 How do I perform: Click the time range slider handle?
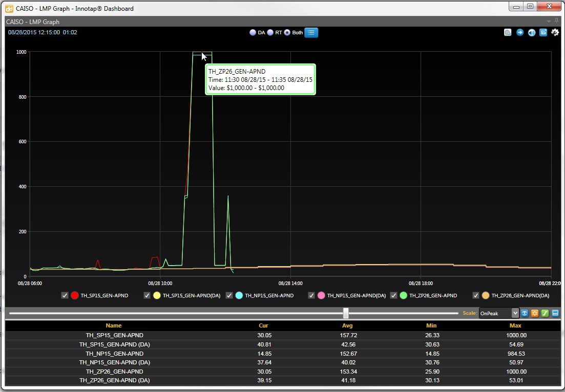[x=346, y=313]
